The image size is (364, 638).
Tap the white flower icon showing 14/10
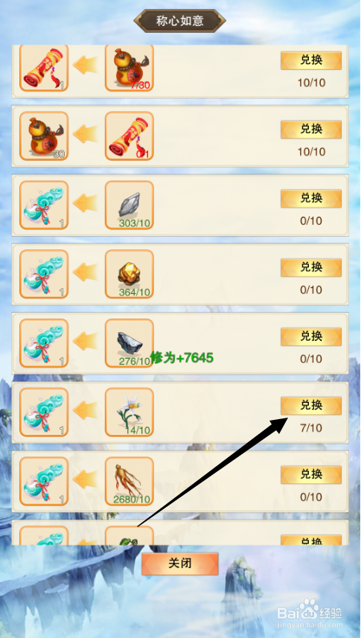(130, 412)
